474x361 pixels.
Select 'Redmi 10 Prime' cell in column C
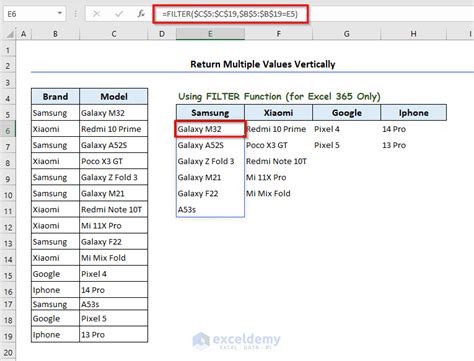114,129
